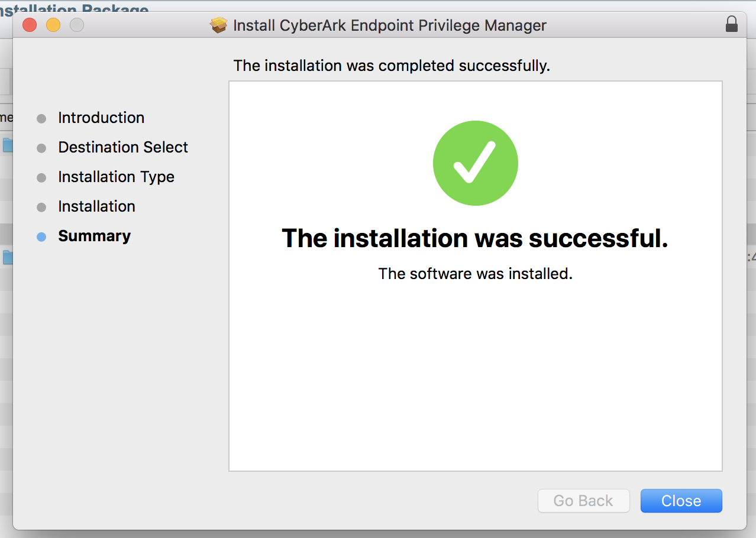
Task: Click the upper blue folder icon in the background
Action: [7, 145]
